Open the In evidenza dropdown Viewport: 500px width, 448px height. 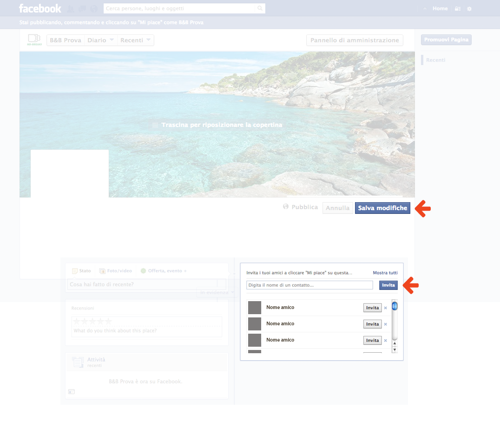point(217,292)
